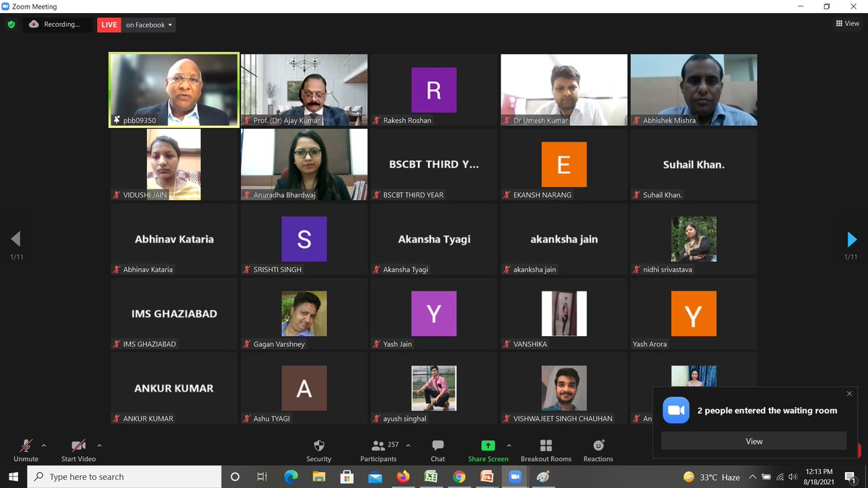Toggle Start Video camera button

click(78, 450)
